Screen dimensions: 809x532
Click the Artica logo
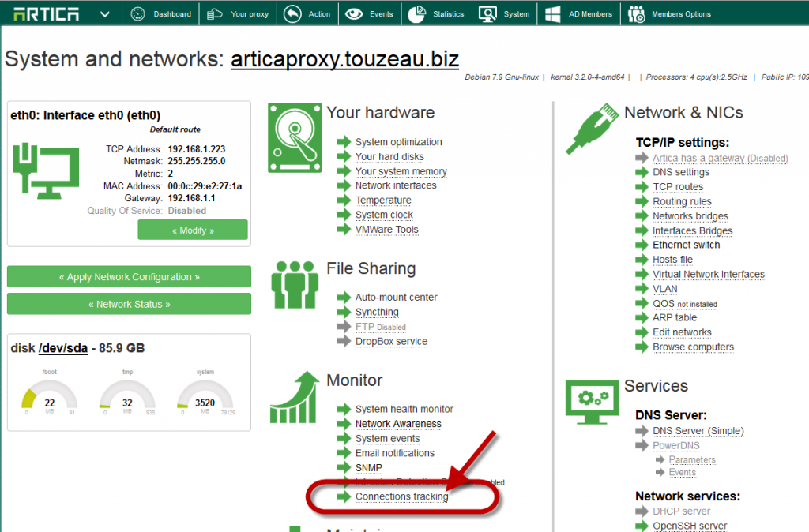(46, 14)
